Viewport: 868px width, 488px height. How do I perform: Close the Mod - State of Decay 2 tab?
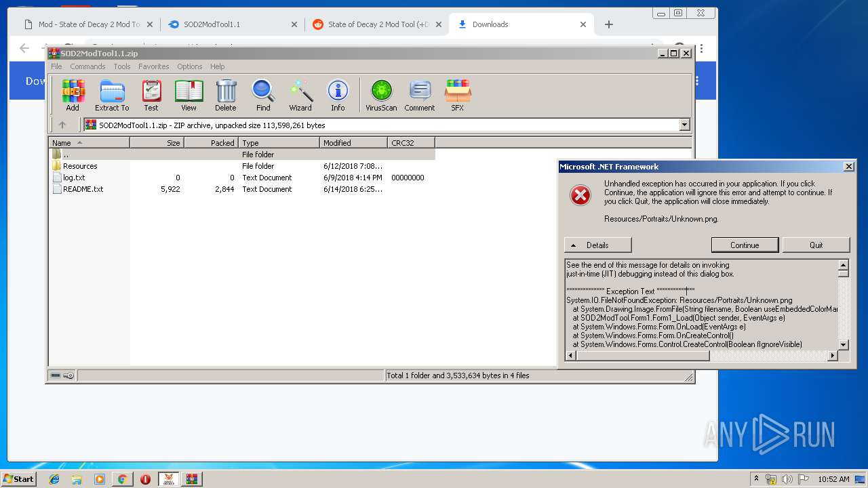pos(150,24)
